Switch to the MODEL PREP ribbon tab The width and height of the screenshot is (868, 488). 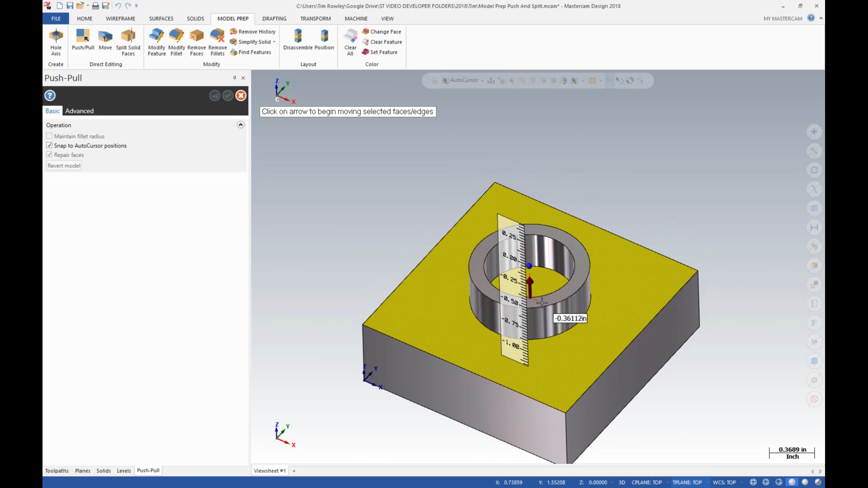[x=233, y=19]
